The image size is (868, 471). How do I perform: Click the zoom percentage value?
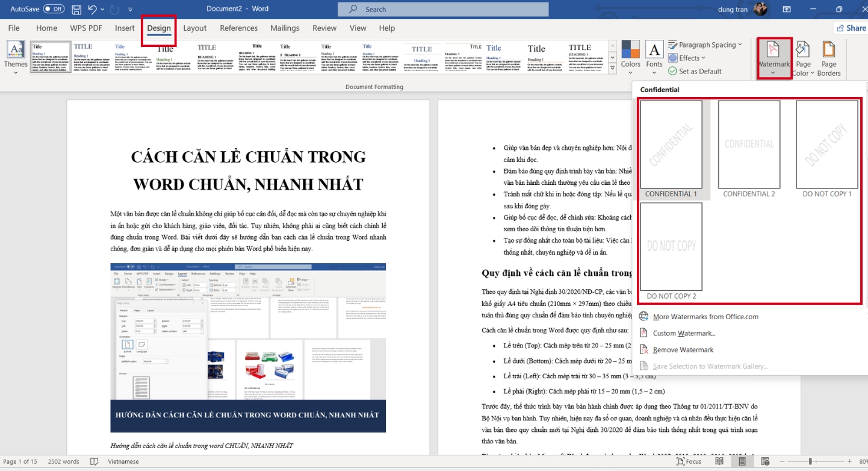pyautogui.click(x=863, y=461)
